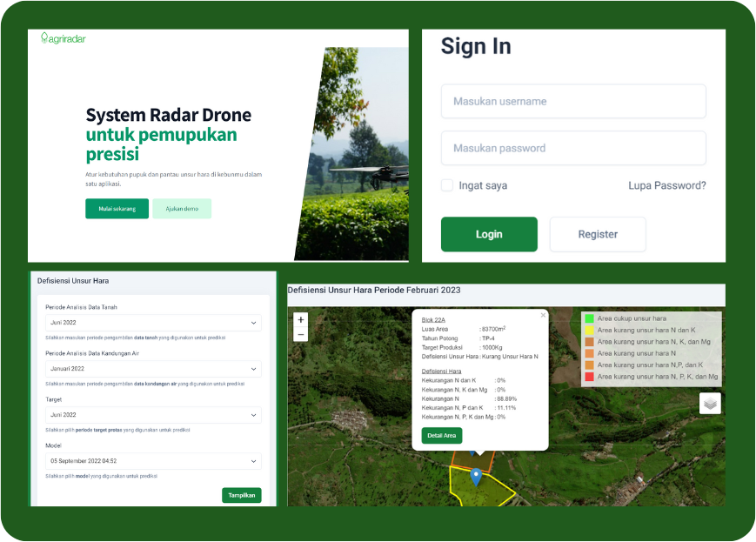
Task: Click green Area cukup unsur hara swatch
Action: pos(589,319)
